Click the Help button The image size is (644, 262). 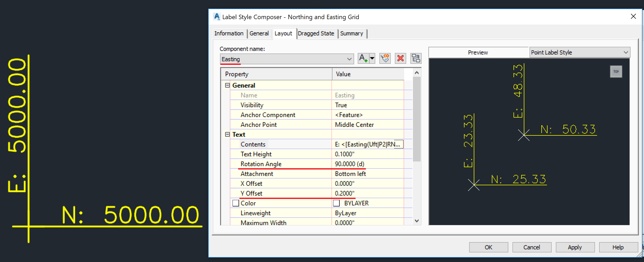tap(618, 247)
